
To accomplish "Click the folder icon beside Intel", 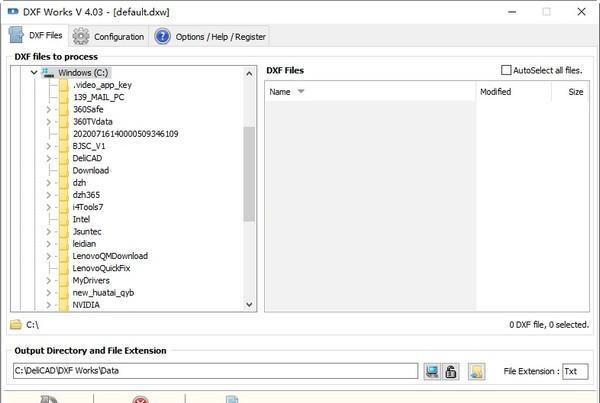I will pos(64,219).
